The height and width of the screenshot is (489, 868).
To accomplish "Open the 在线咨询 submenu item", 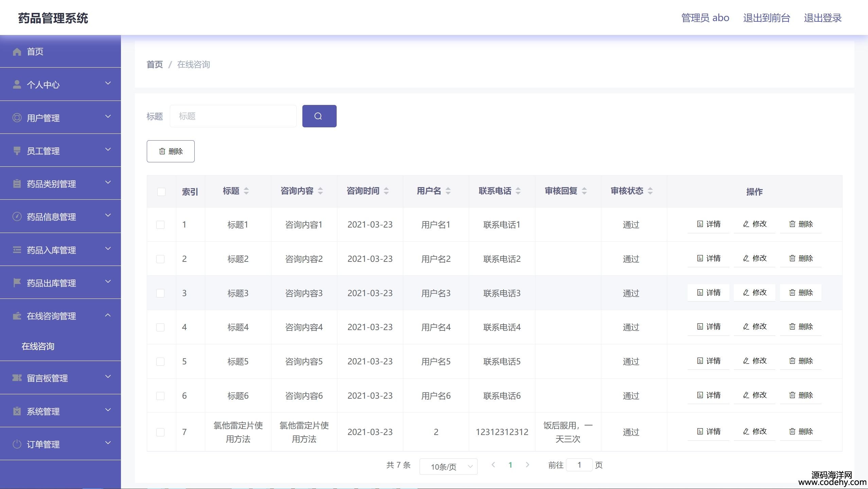I will pos(60,346).
